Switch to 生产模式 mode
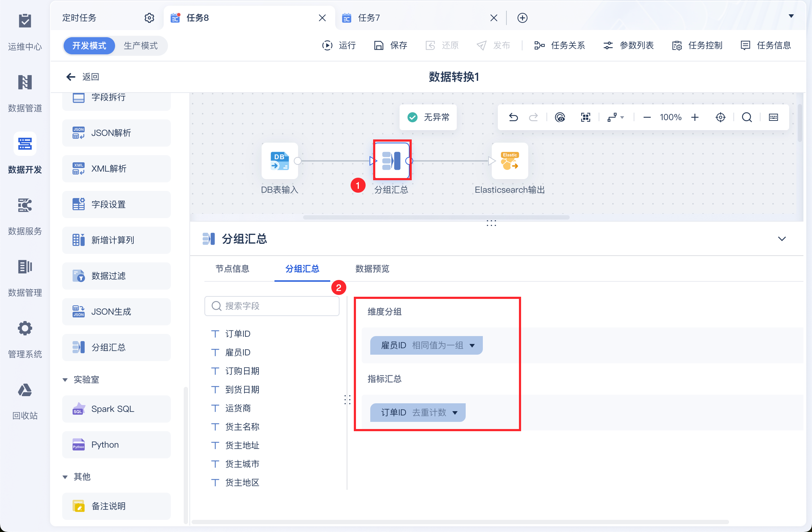 click(x=140, y=46)
